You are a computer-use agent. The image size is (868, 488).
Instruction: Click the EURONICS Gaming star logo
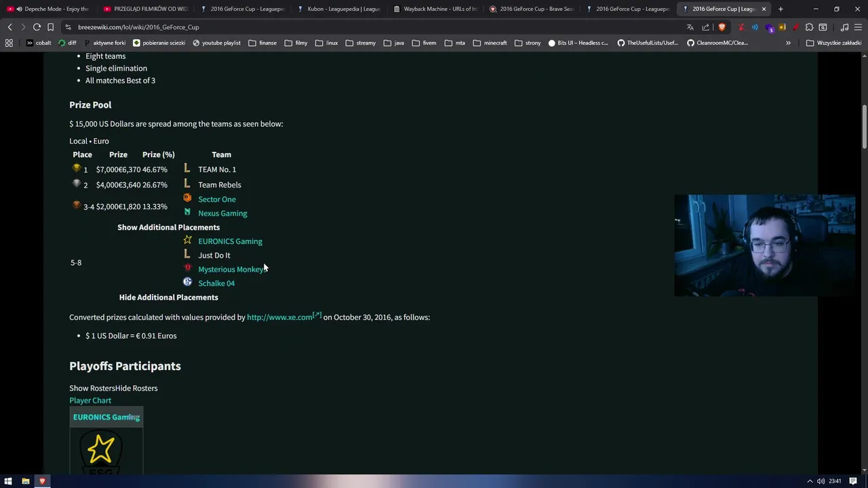pyautogui.click(x=187, y=240)
